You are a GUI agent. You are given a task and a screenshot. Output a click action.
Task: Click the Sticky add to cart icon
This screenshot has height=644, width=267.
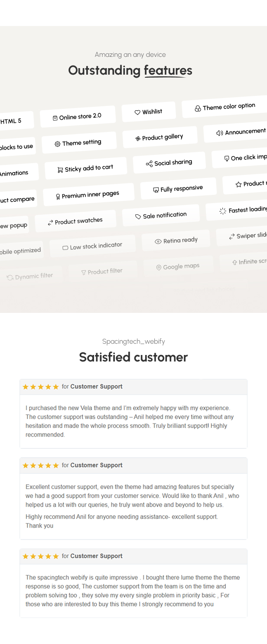click(x=59, y=168)
